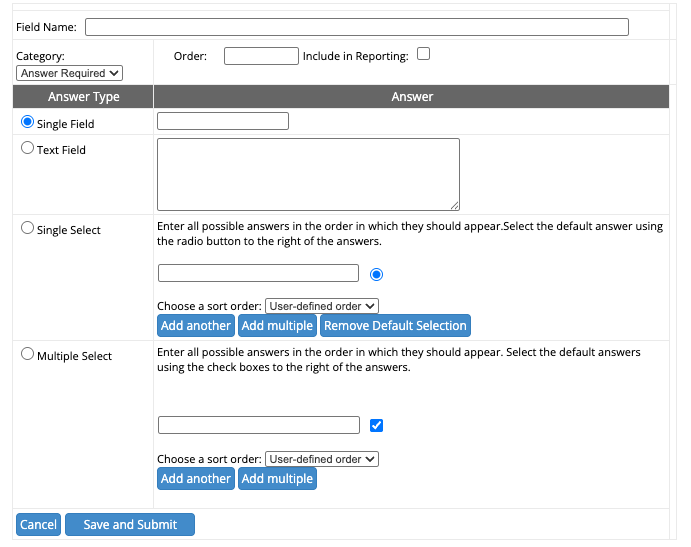Viewport: 691px width, 547px height.
Task: Pick the Single Select radio option
Action: pos(27,228)
